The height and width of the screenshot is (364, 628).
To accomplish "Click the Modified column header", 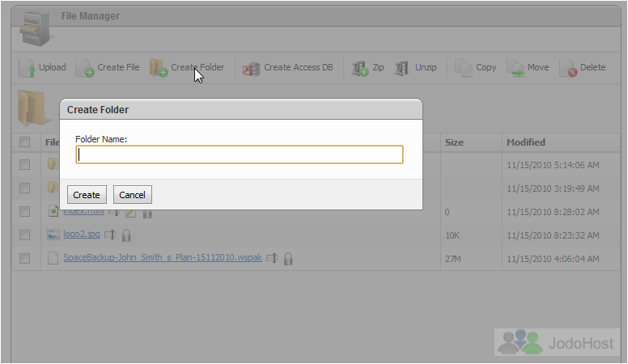I will click(525, 142).
